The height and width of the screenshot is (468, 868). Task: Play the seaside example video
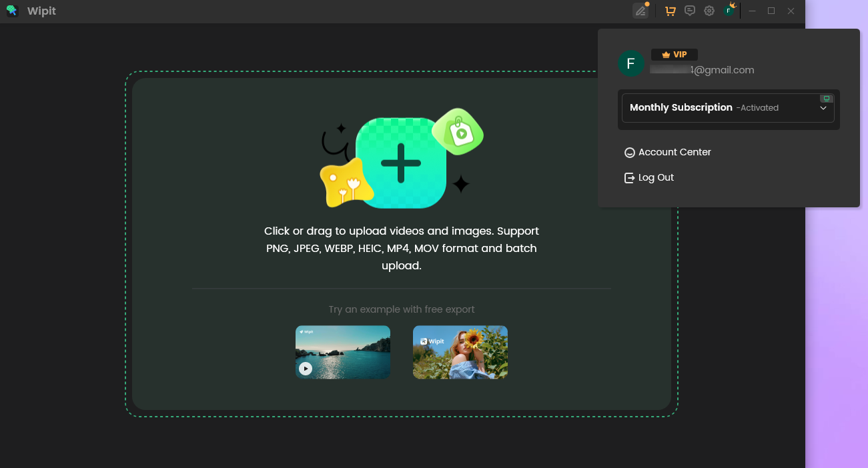pyautogui.click(x=306, y=368)
